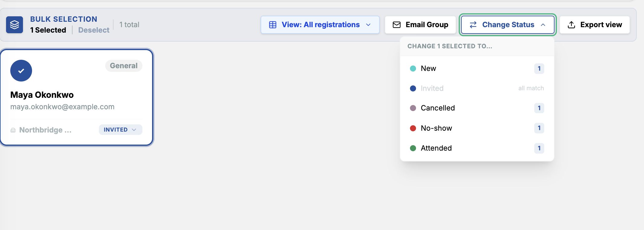Set selected registrations to No-show
644x230 pixels.
[477, 128]
